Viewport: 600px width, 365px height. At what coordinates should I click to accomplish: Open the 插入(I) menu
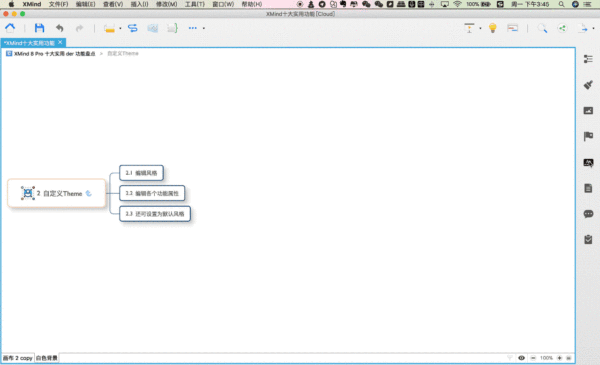[x=139, y=4]
